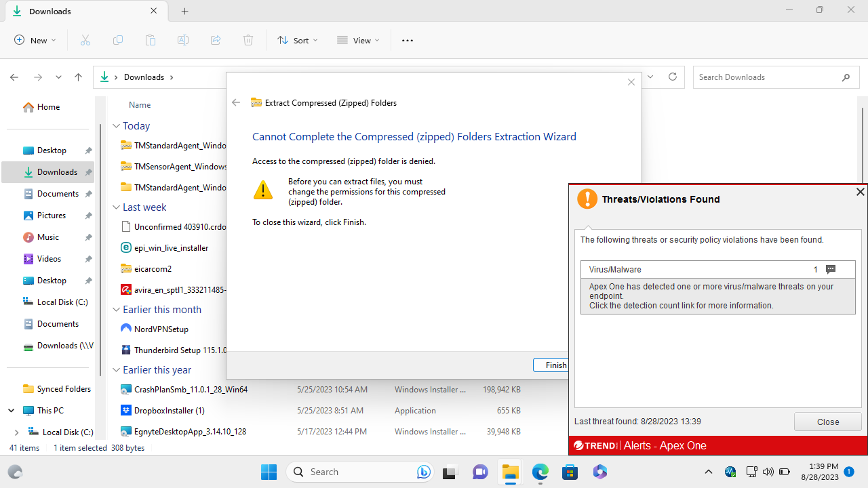Open the New item dropdown
The width and height of the screenshot is (868, 488).
coord(35,41)
